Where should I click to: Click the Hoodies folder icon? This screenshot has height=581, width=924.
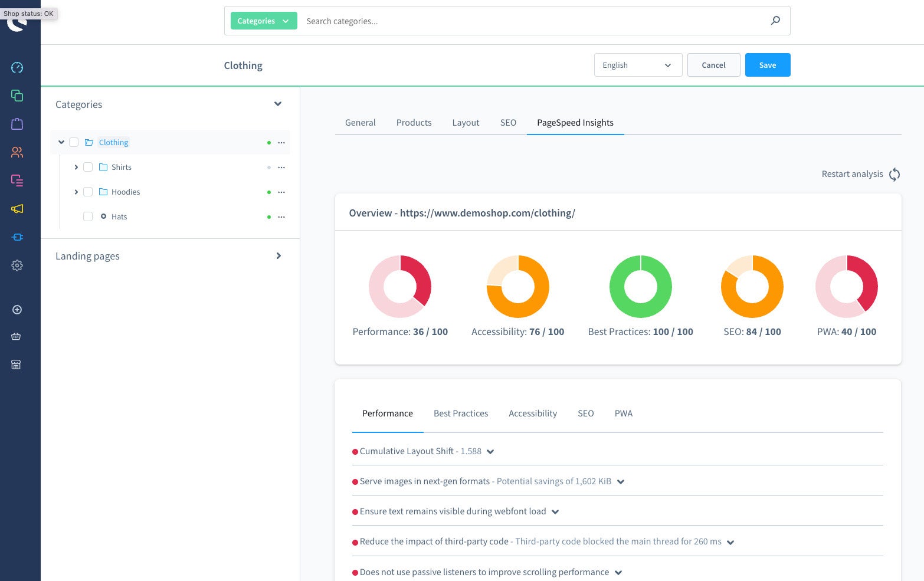pos(103,192)
